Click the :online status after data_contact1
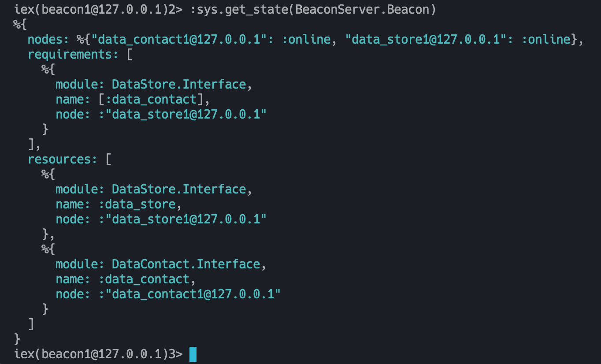The height and width of the screenshot is (364, 601). [306, 40]
